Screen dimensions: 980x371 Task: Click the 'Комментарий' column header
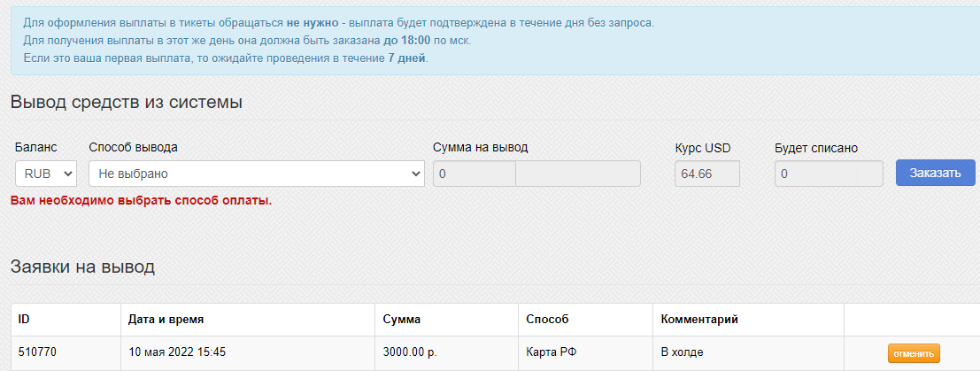[699, 320]
